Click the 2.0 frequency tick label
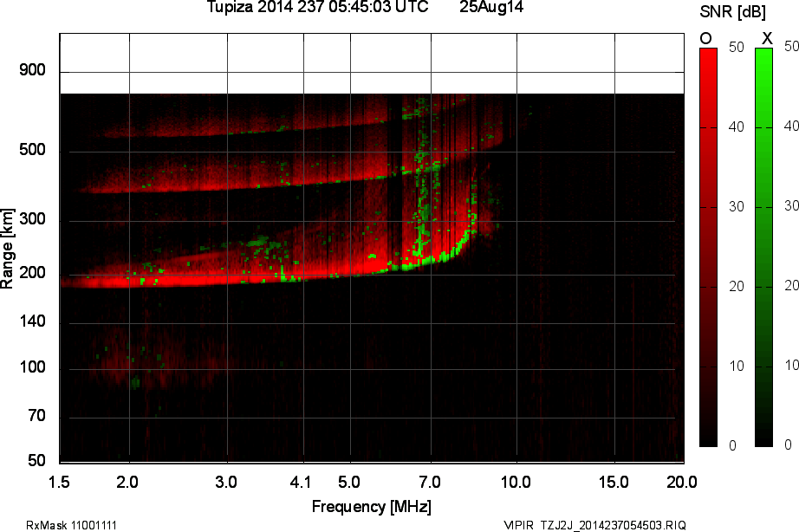This screenshot has height=532, width=799. click(x=127, y=482)
